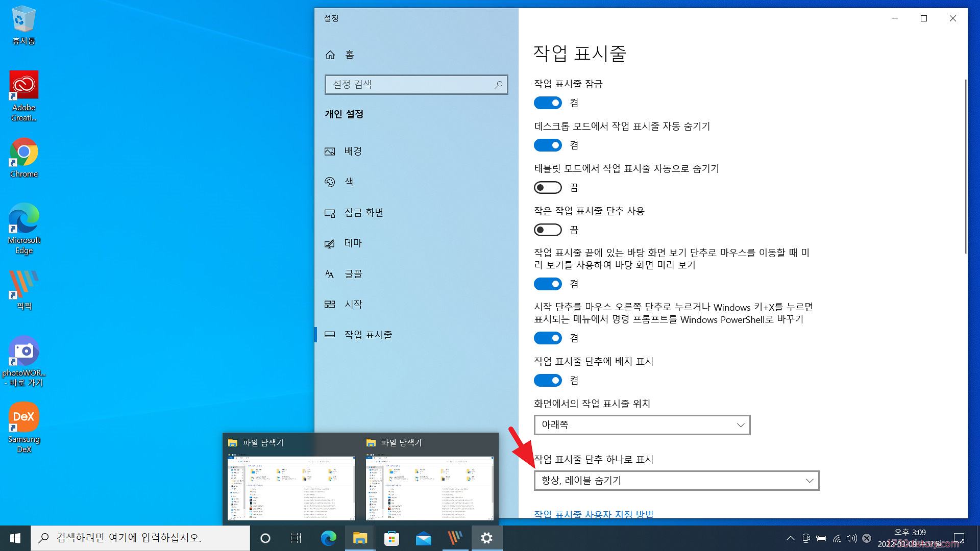Screen dimensions: 980x551
Task: Open the 작업 표시줄 단추 하나로 표시 dropdown
Action: pos(676,481)
